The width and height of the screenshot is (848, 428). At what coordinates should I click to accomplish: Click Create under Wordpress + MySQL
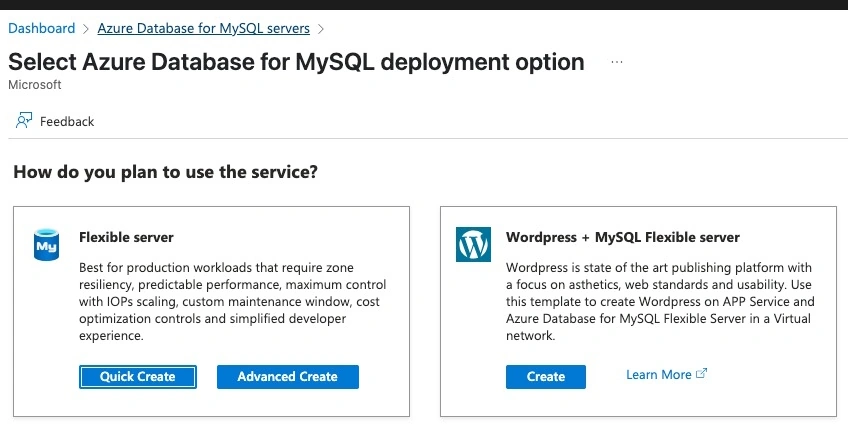546,377
